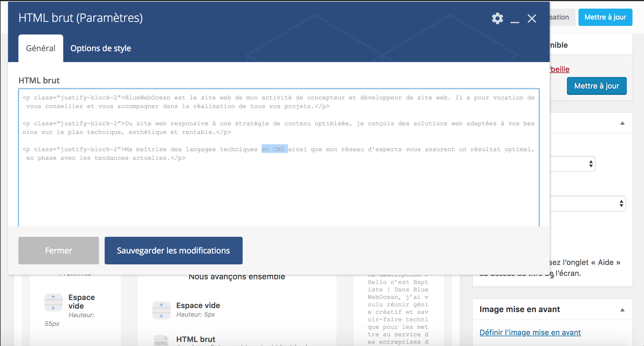Open the Options de style tab

101,48
